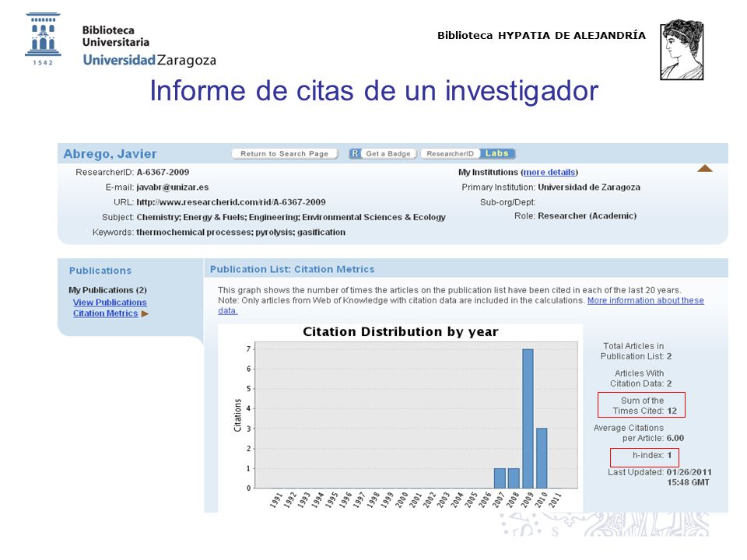The width and height of the screenshot is (747, 560).
Task: Click the researcherid.com profile URL
Action: 231,202
